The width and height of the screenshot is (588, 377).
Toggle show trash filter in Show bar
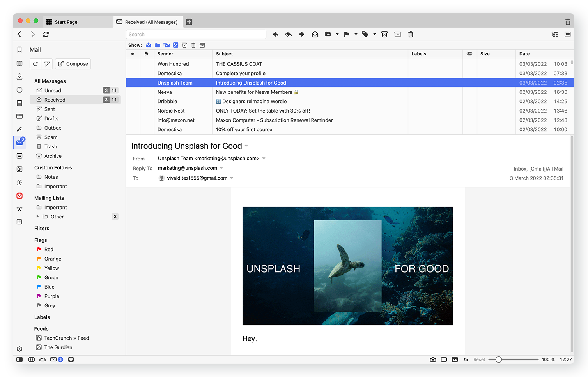pos(193,45)
